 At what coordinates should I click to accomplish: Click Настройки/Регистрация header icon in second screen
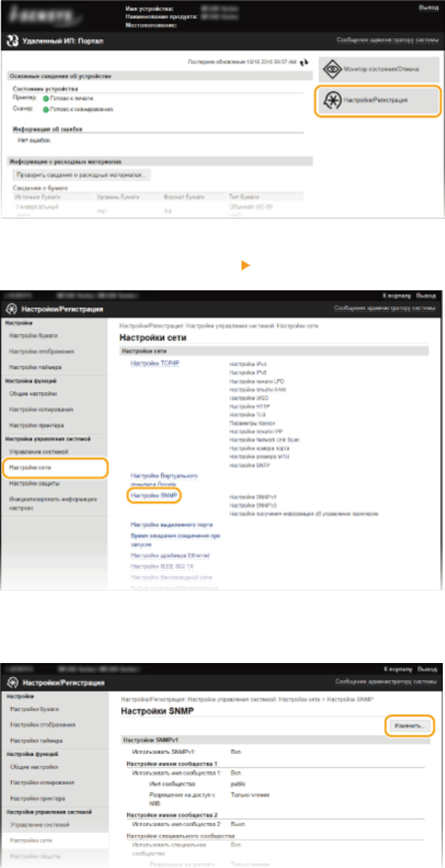12,309
